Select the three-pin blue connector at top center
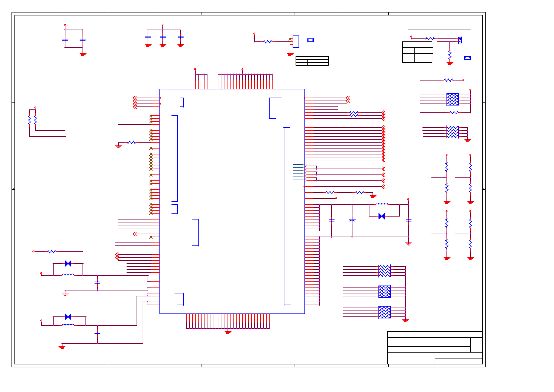Image resolution: width=554 pixels, height=392 pixels. click(x=296, y=42)
